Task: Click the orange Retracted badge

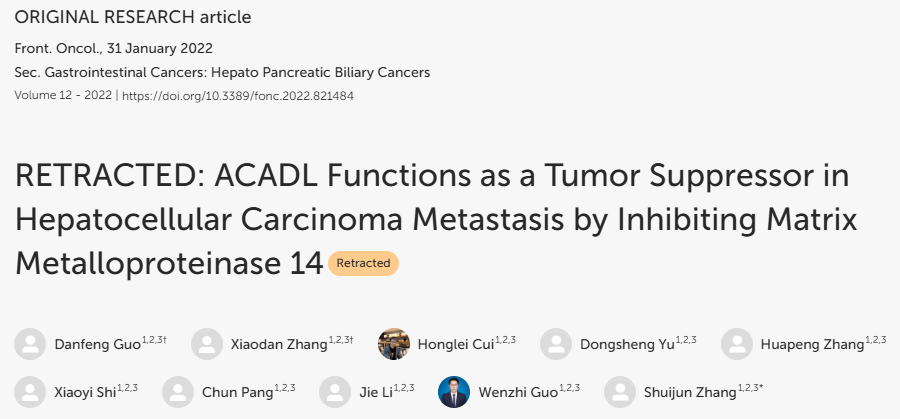Action: point(363,263)
